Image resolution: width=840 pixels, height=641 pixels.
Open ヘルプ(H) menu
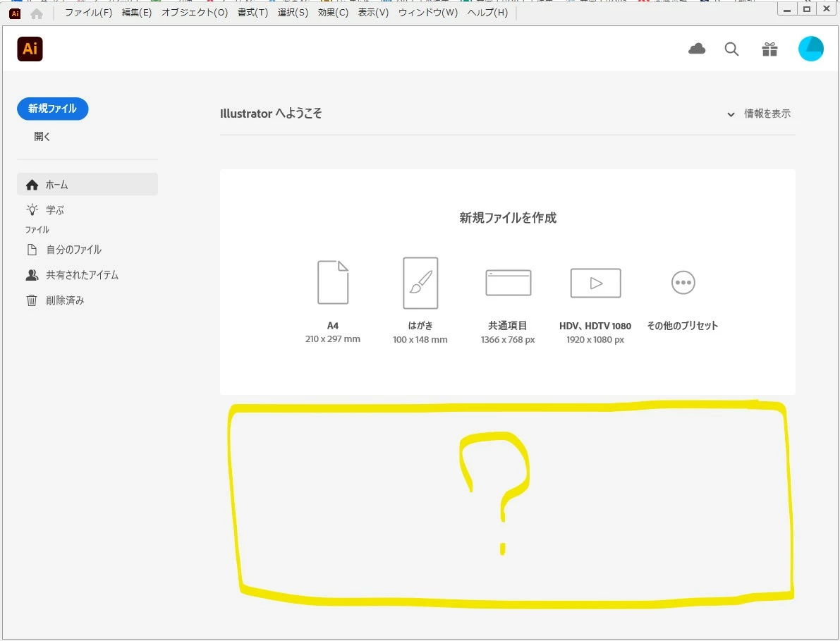(487, 13)
